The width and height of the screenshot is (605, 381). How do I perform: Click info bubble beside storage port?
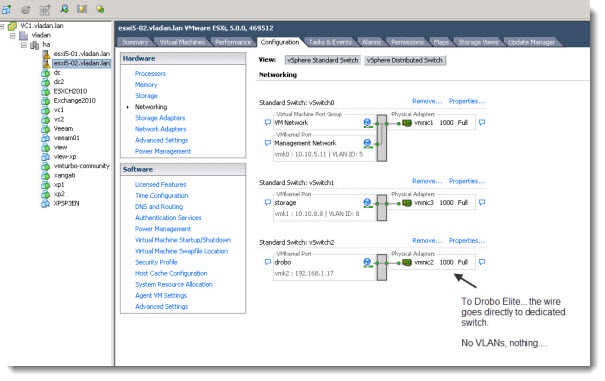click(267, 202)
